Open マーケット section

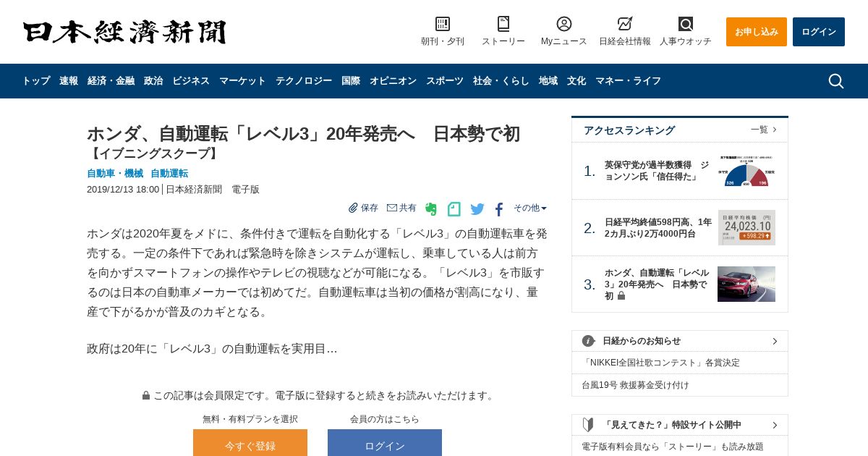click(x=242, y=81)
